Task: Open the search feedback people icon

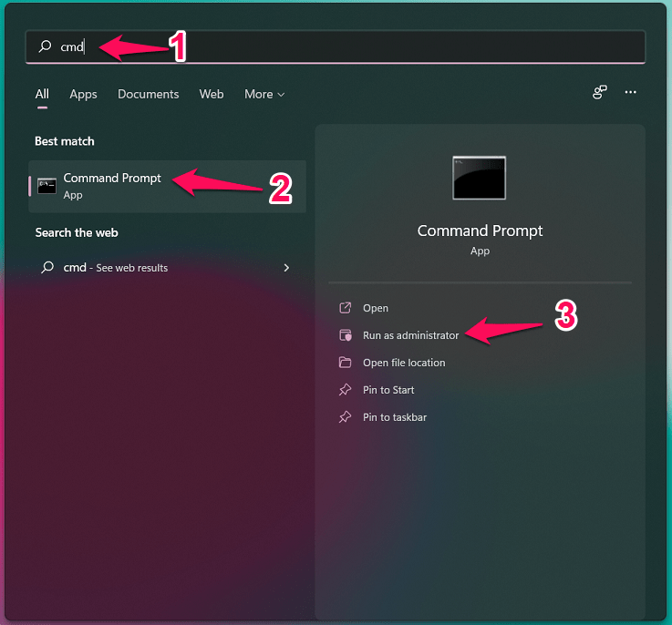Action: [599, 93]
